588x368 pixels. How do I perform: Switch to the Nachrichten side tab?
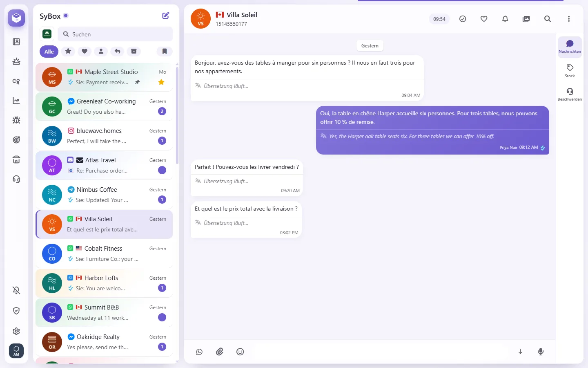point(570,47)
